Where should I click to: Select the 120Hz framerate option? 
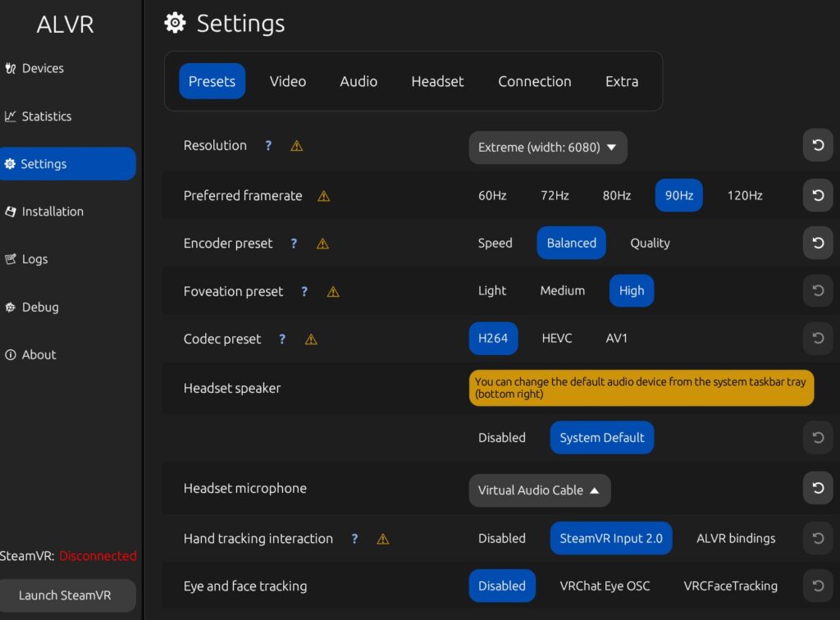(x=745, y=195)
